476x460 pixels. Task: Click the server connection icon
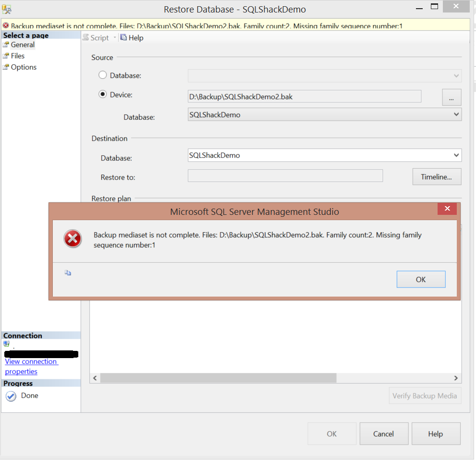[6, 344]
